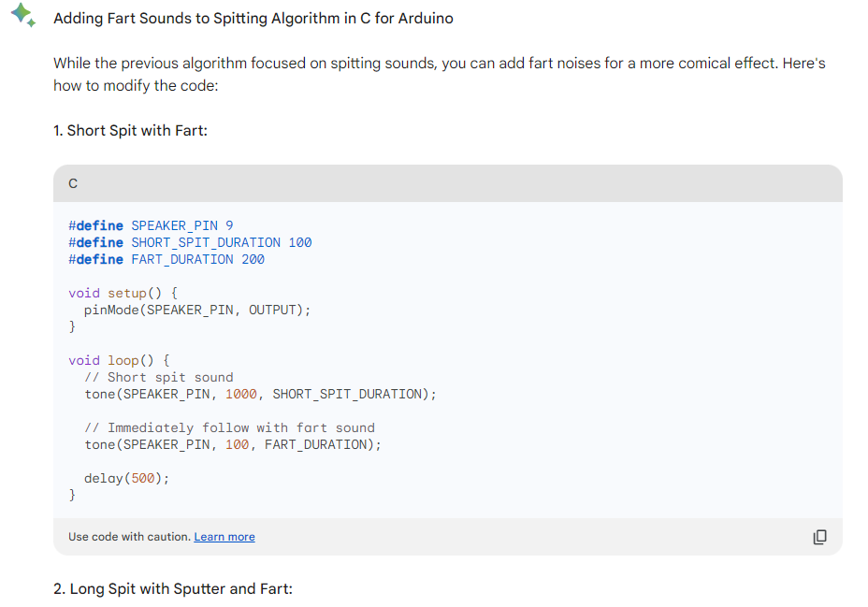The image size is (868, 607).
Task: Click the Gemini sparkle icon
Action: tap(23, 15)
